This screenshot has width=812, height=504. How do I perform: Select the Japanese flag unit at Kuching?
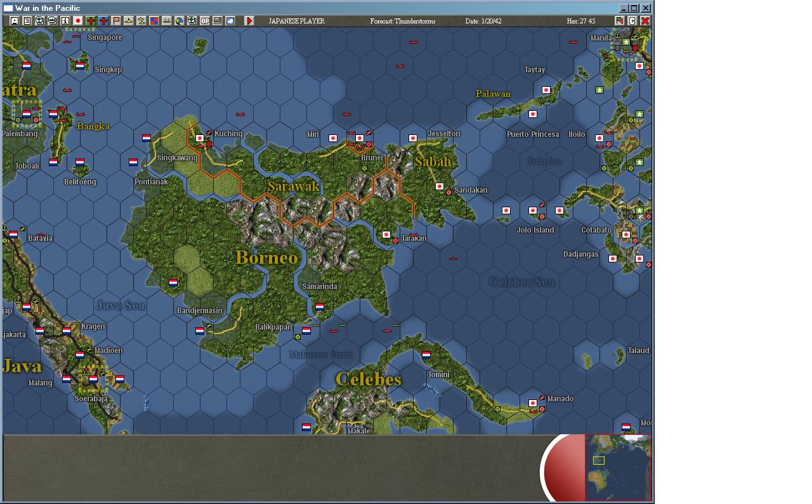click(x=200, y=138)
